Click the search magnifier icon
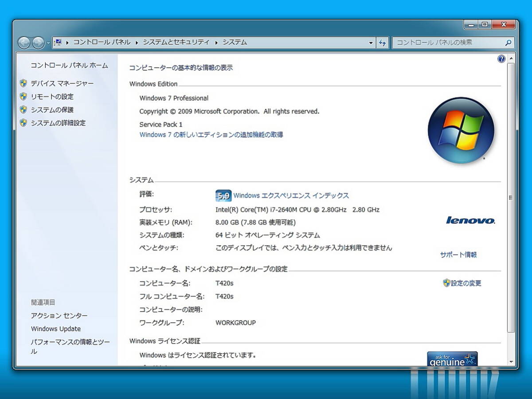Image resolution: width=532 pixels, height=399 pixels. (x=509, y=43)
